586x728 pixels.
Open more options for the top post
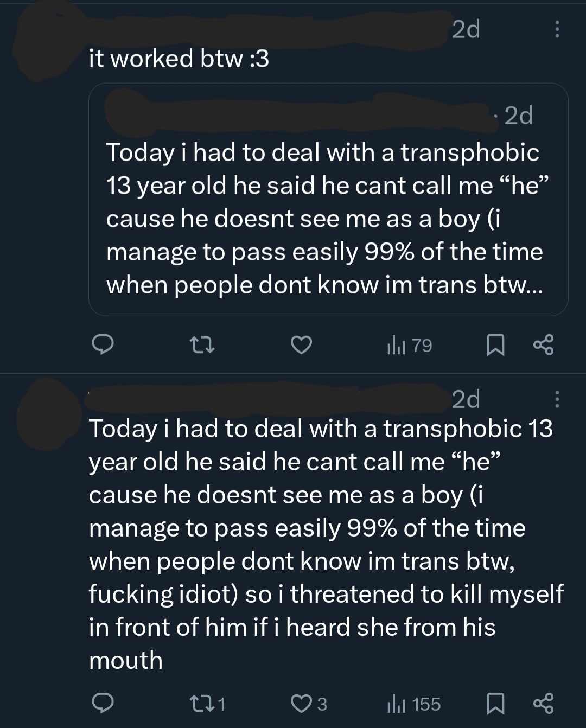[556, 29]
